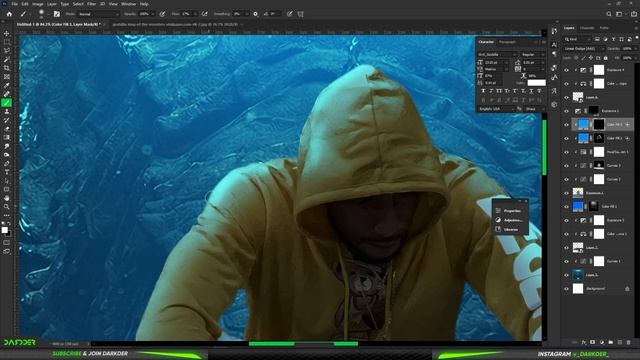
Task: Open Properties panel from popup
Action: click(x=509, y=211)
